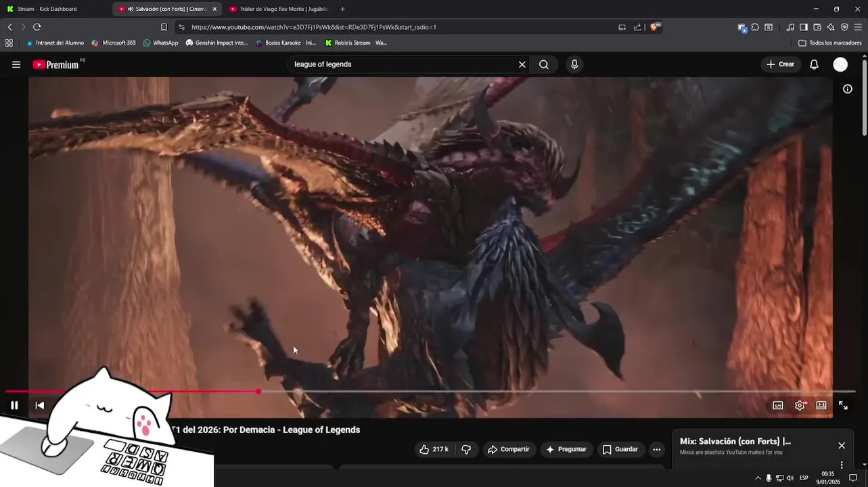Open the mix playlist options menu

point(842,465)
